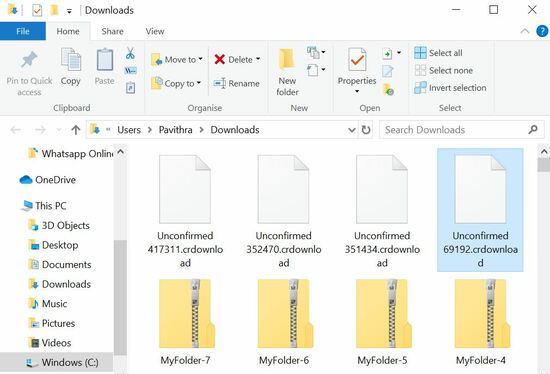Open the Properties checkmark icon
Viewport: 550px width, 374px height.
point(357,60)
